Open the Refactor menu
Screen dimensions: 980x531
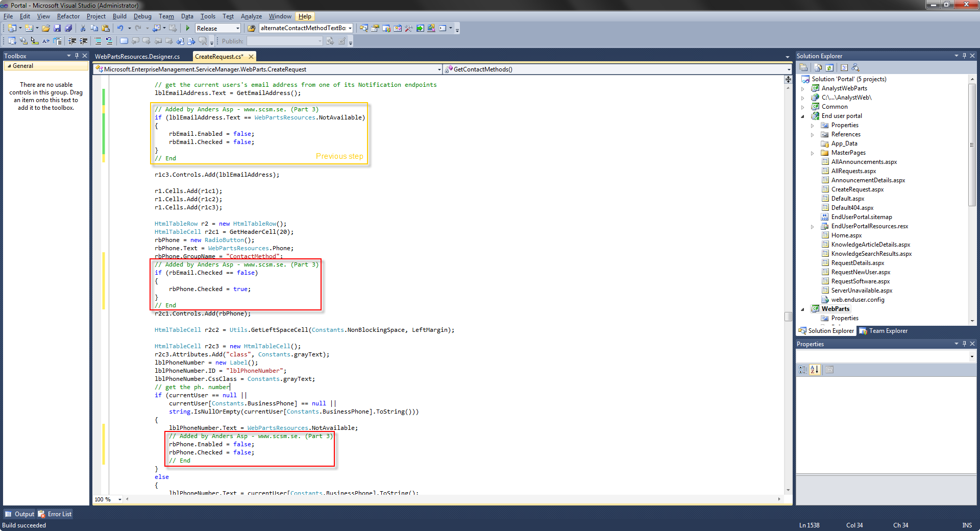[x=68, y=16]
